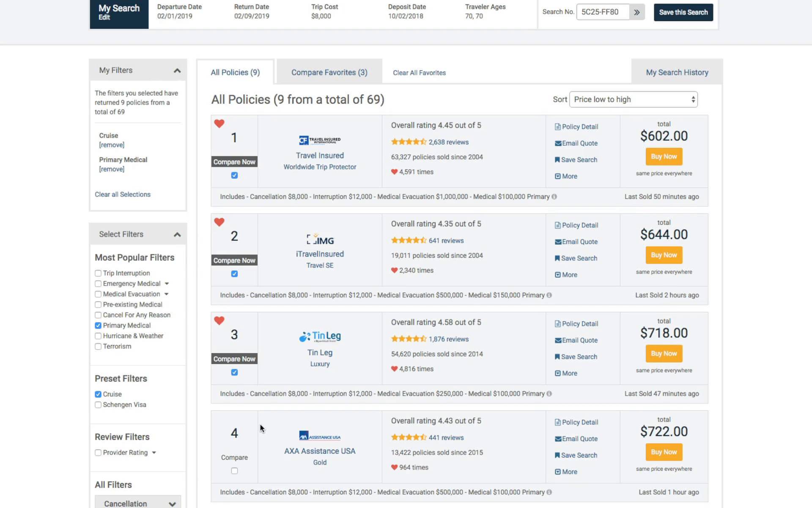Buy the $644.00 iTravelInsured policy

pyautogui.click(x=664, y=255)
